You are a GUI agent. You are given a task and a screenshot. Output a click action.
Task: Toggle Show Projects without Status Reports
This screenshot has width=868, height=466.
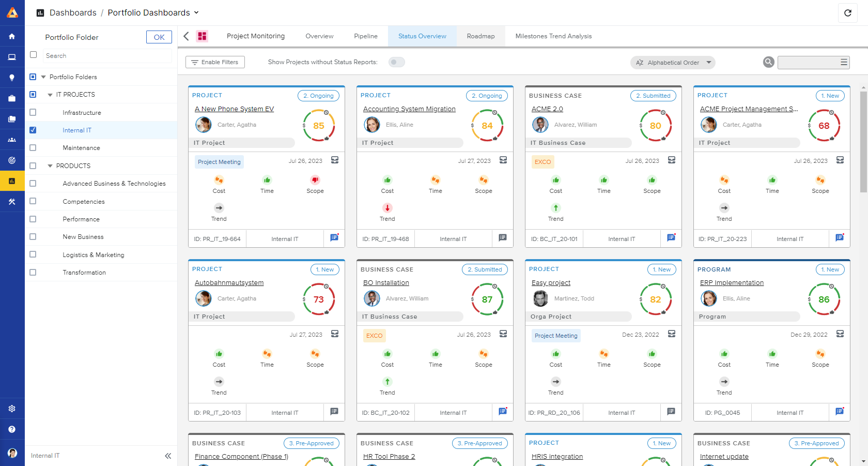click(396, 62)
